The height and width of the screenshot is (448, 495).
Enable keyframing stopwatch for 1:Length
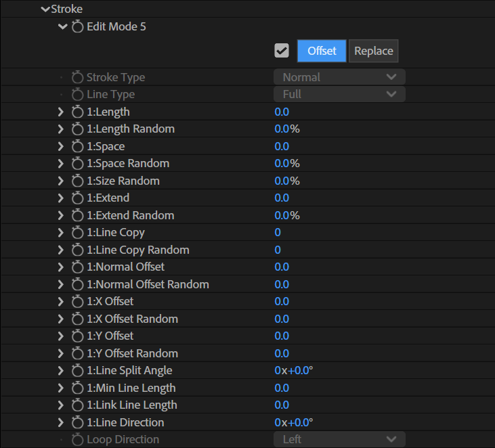[x=77, y=112]
